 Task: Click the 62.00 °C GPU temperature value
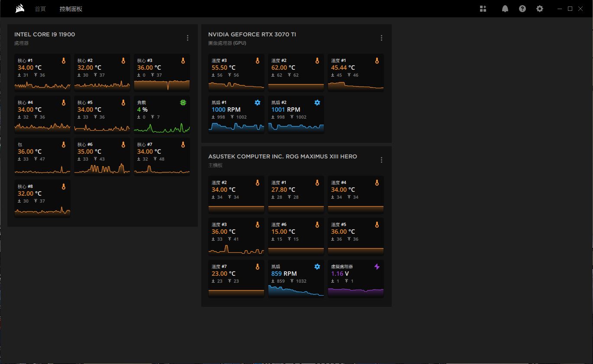283,68
